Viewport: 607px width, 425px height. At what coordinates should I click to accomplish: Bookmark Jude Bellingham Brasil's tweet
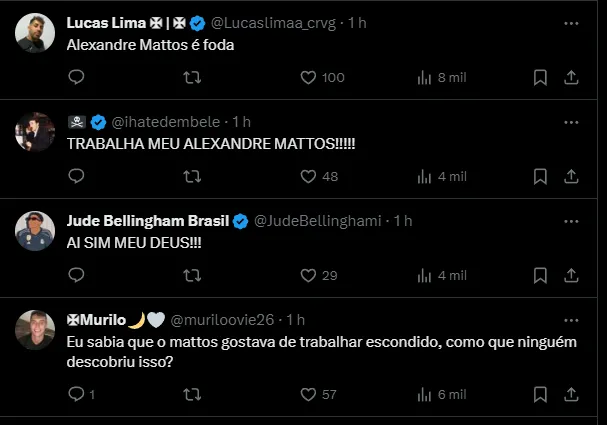pyautogui.click(x=540, y=275)
